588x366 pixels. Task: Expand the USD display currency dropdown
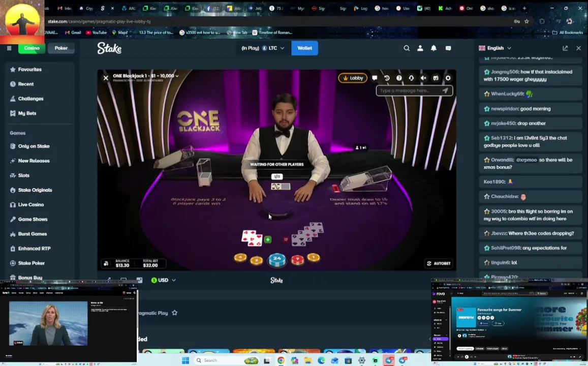(163, 280)
